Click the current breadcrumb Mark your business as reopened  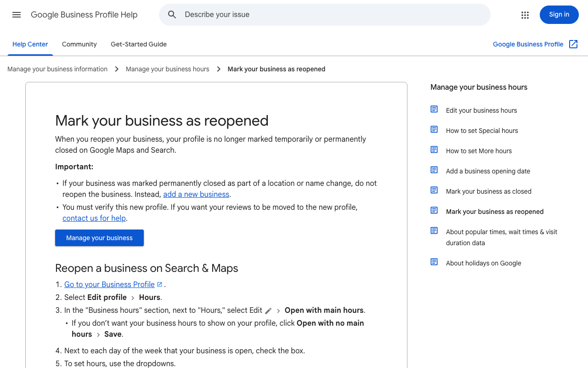[277, 69]
